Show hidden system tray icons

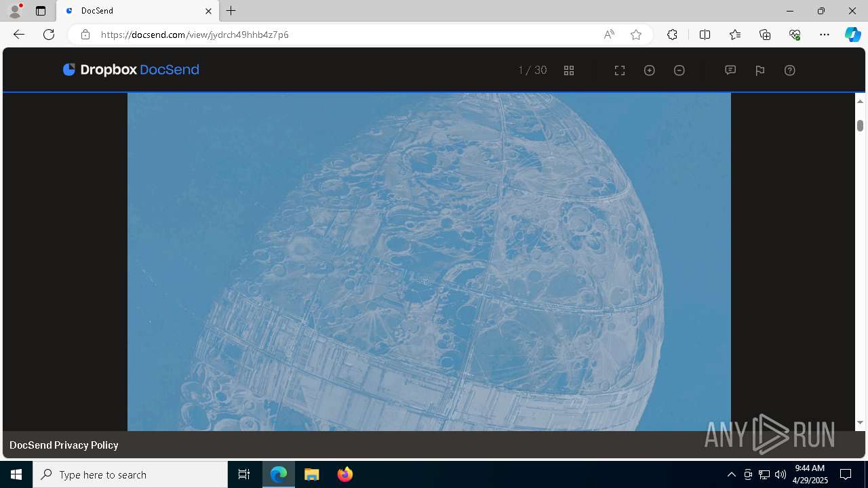tap(731, 474)
